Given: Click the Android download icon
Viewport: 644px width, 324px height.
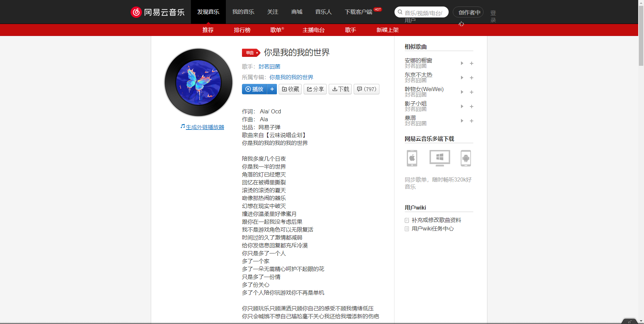Looking at the screenshot, I should click(x=466, y=158).
